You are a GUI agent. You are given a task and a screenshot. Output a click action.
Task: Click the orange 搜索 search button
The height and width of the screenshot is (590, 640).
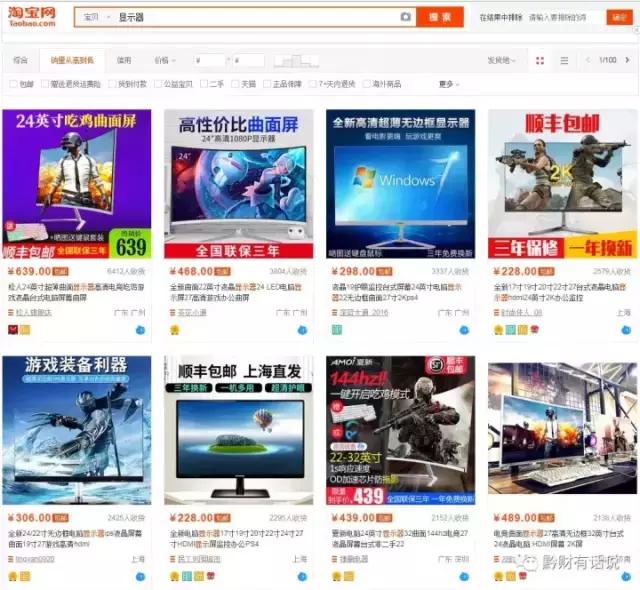tap(440, 17)
